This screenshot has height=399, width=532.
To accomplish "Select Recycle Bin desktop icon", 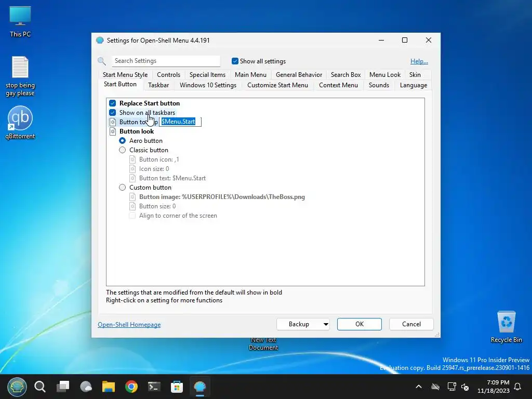I will 506,327.
